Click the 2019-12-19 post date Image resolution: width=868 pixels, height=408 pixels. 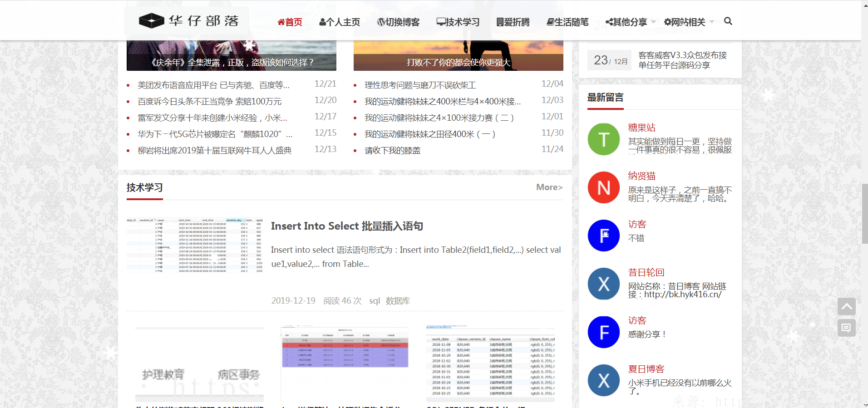[x=293, y=301]
